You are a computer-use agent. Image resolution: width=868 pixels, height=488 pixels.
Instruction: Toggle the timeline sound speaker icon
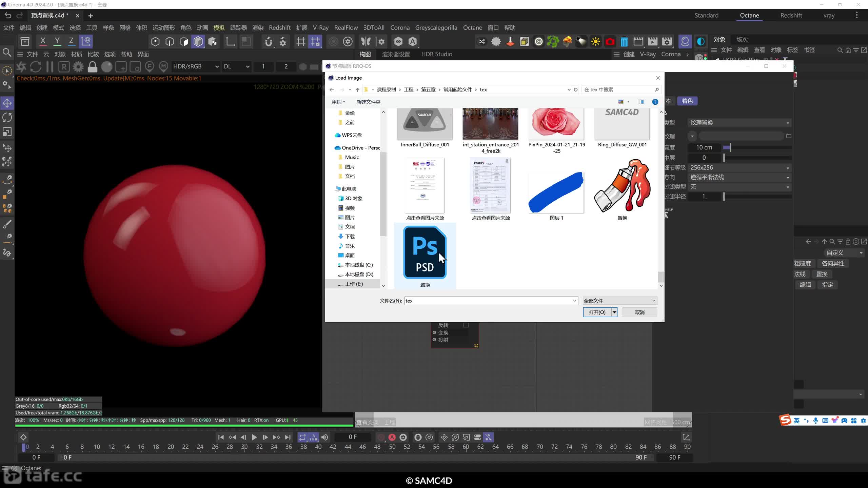click(x=324, y=437)
